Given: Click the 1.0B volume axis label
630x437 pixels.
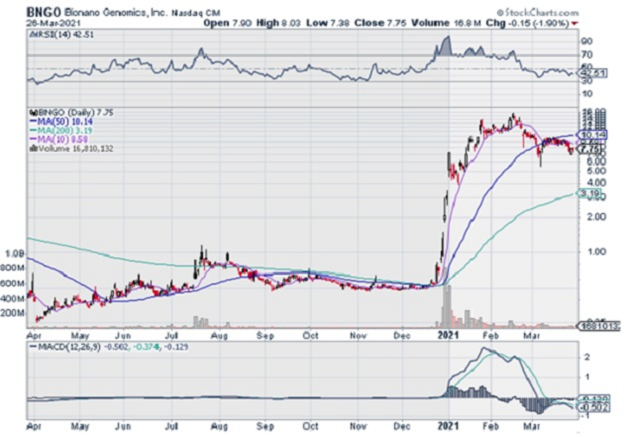Looking at the screenshot, I should point(15,254).
